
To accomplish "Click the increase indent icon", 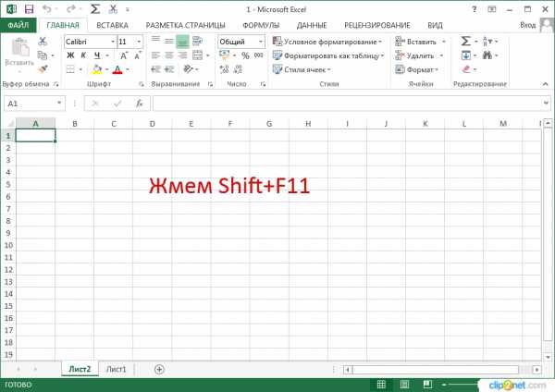I will pos(169,69).
